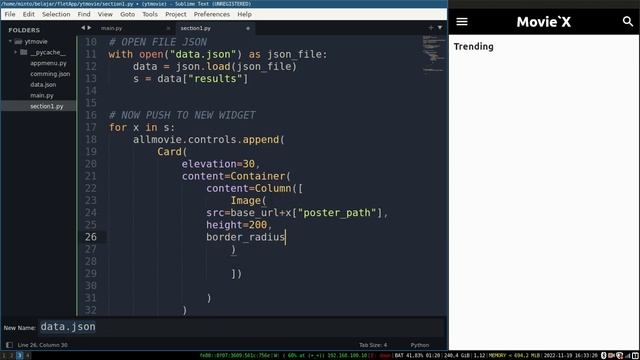Image resolution: width=640 pixels, height=360 pixels.
Task: Click the date and time in system bar
Action: click(571, 356)
